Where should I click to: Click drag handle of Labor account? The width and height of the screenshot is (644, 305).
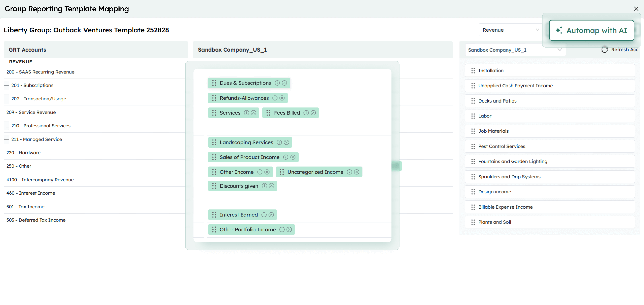(x=473, y=116)
